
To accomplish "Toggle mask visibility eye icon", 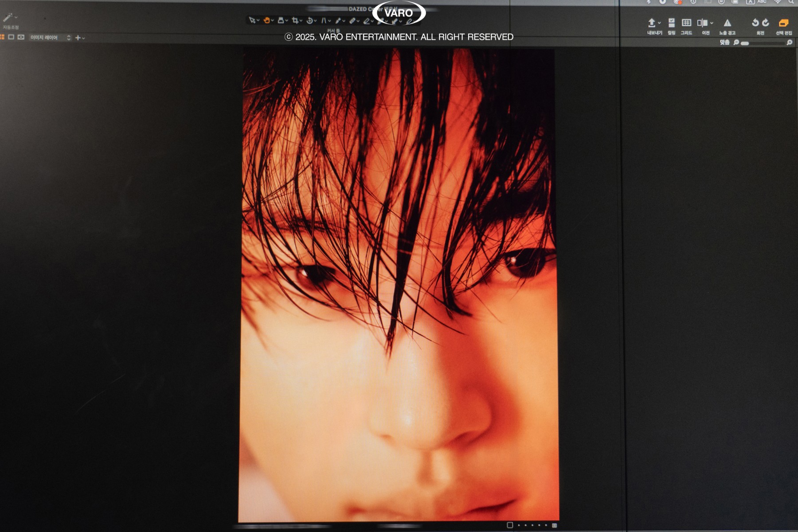I will coord(21,37).
